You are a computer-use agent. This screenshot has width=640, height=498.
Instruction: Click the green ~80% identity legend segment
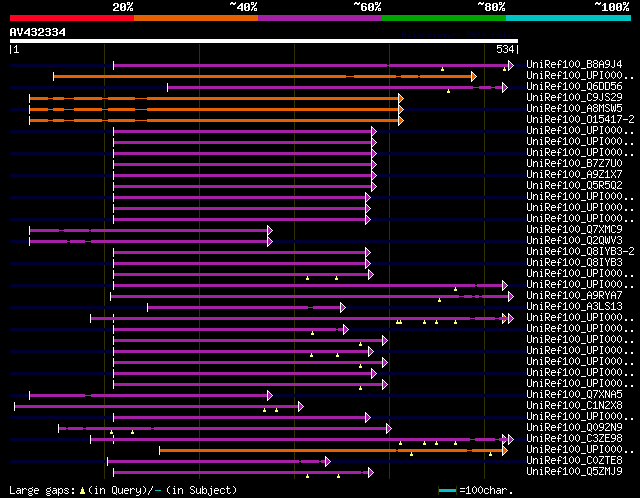(x=444, y=18)
